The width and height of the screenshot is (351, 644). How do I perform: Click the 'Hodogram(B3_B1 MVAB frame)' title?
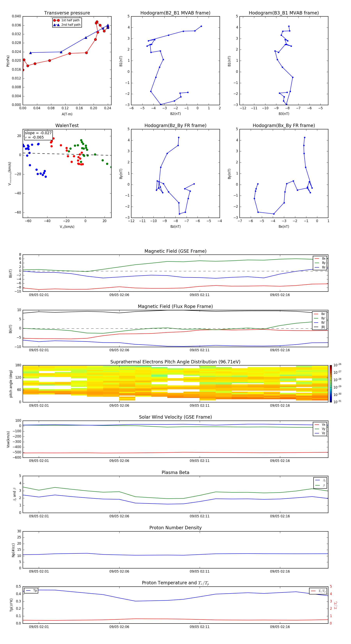(284, 13)
